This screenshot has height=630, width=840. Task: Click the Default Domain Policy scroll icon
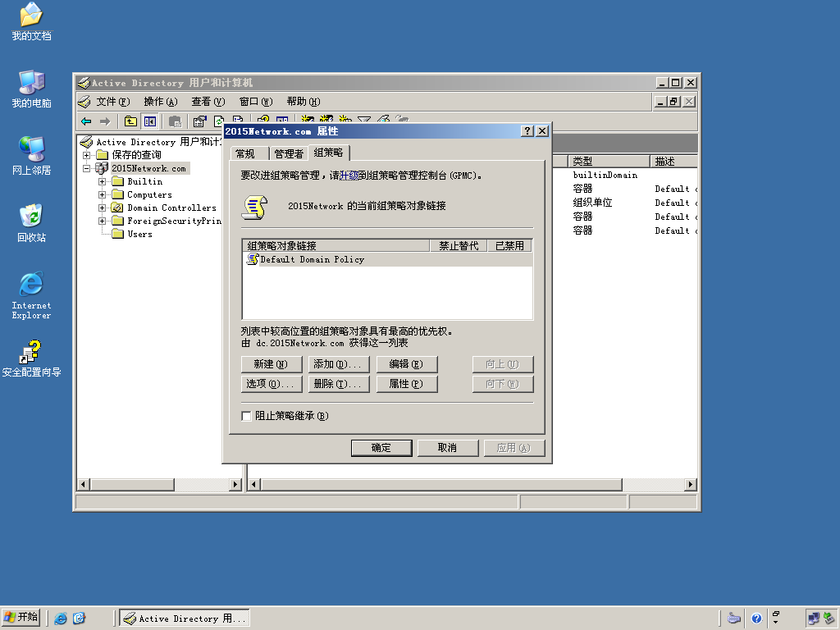(253, 259)
